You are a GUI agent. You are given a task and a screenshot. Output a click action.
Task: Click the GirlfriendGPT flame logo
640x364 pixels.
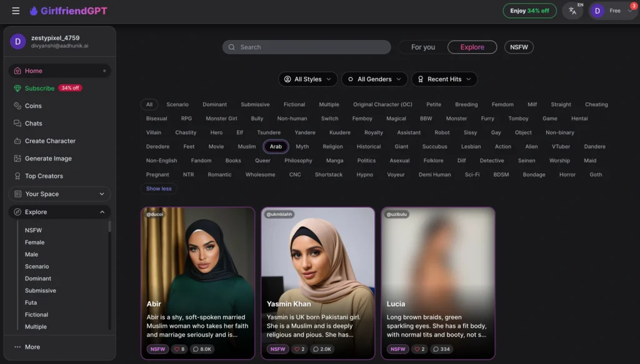pos(34,11)
